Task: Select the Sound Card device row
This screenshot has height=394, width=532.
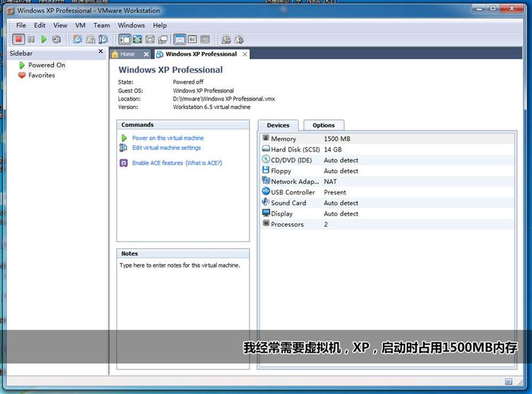Action: [x=387, y=203]
